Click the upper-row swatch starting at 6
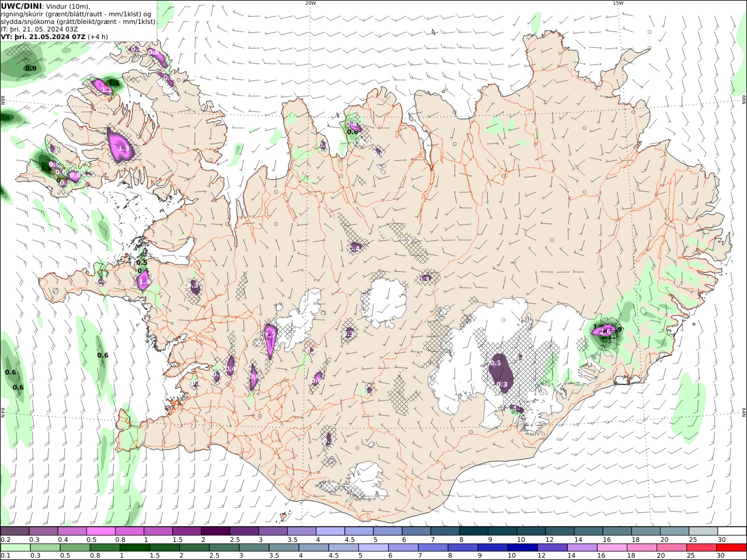 (x=416, y=531)
